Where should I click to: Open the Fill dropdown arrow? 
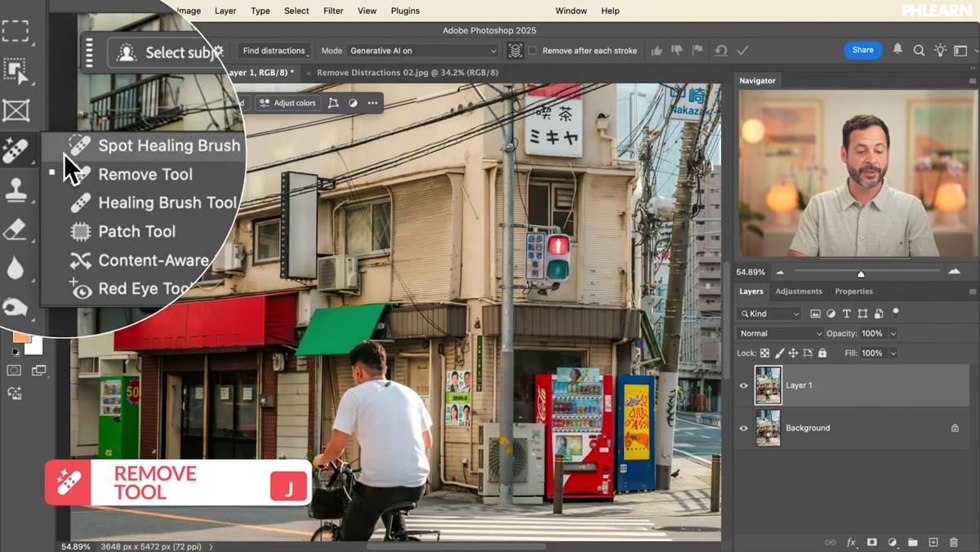coord(893,354)
